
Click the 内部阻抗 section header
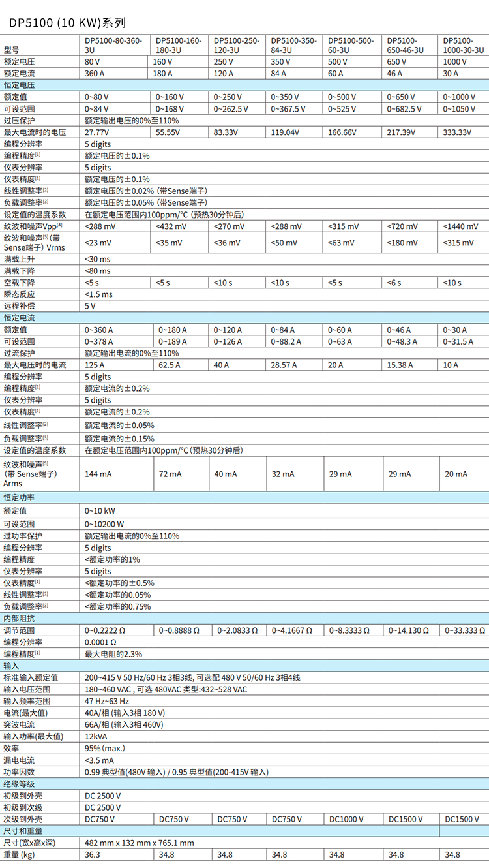(x=19, y=618)
